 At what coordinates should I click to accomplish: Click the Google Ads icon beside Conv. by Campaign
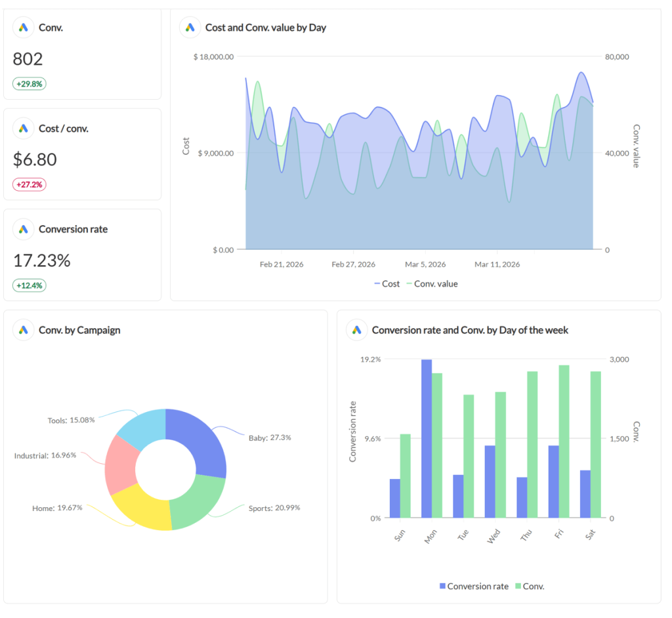[x=23, y=330]
